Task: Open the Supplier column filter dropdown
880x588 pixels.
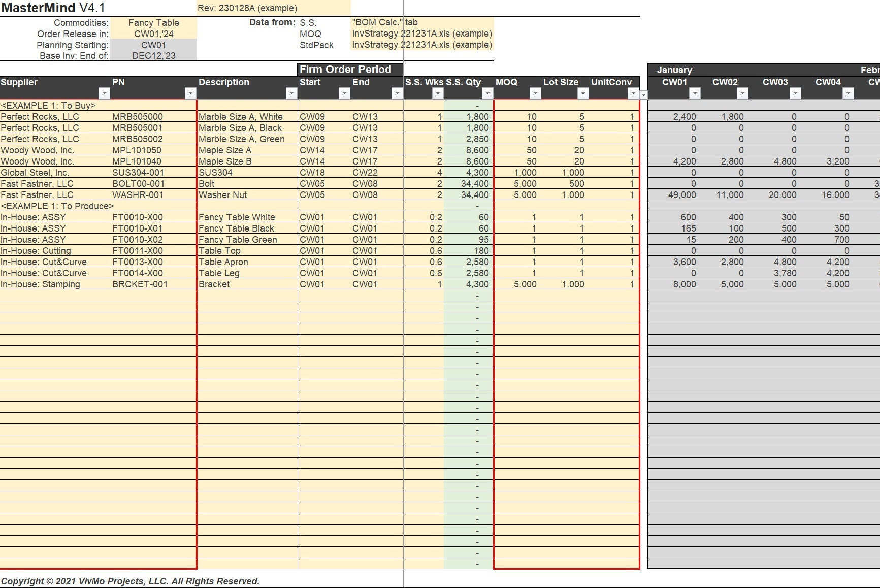Action: [104, 93]
